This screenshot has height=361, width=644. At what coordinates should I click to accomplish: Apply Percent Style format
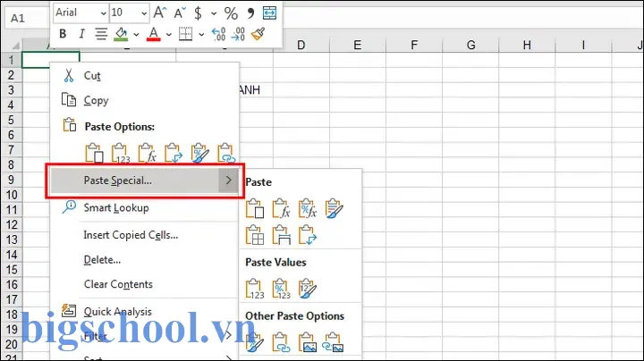point(231,13)
